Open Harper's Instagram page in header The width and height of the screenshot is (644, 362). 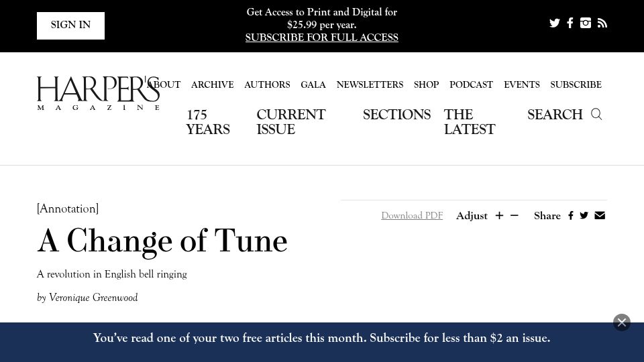tap(586, 23)
